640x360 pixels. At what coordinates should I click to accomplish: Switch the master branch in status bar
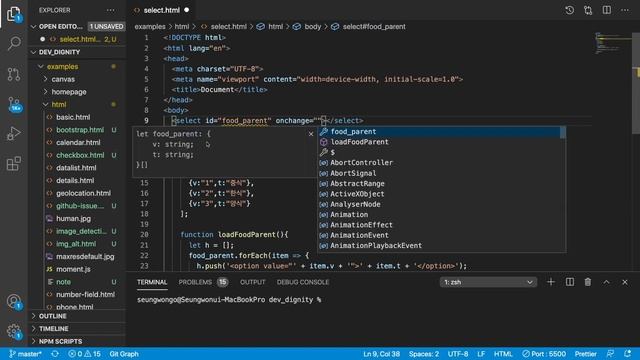(x=25, y=354)
